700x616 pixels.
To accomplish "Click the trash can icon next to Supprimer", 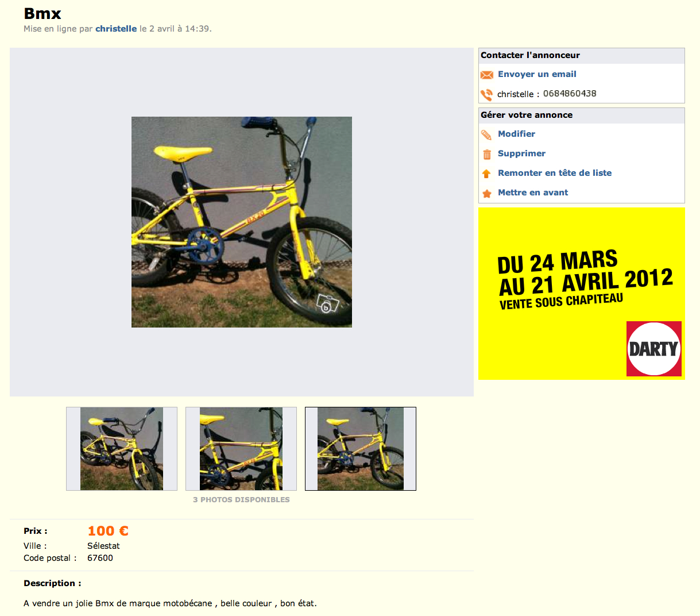I will 487,154.
